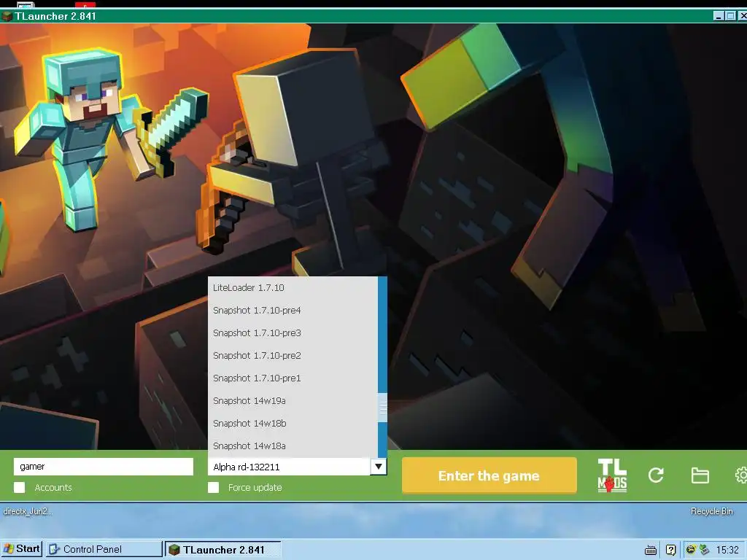
Task: Open the settings gear icon
Action: coord(741,475)
